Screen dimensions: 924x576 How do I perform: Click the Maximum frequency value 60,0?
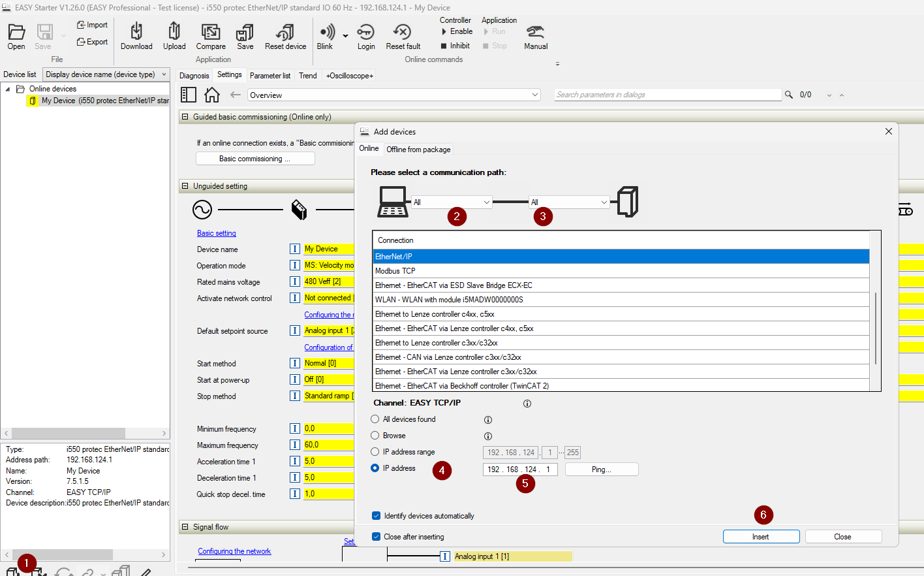coord(328,445)
